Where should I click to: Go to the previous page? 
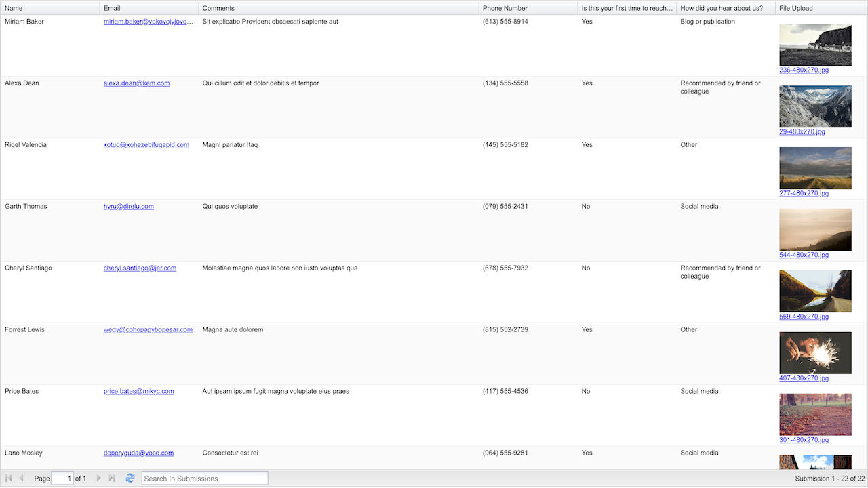(21, 479)
